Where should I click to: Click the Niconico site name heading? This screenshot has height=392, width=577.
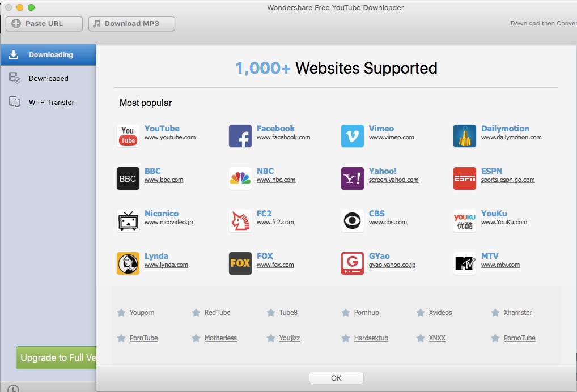click(x=161, y=214)
